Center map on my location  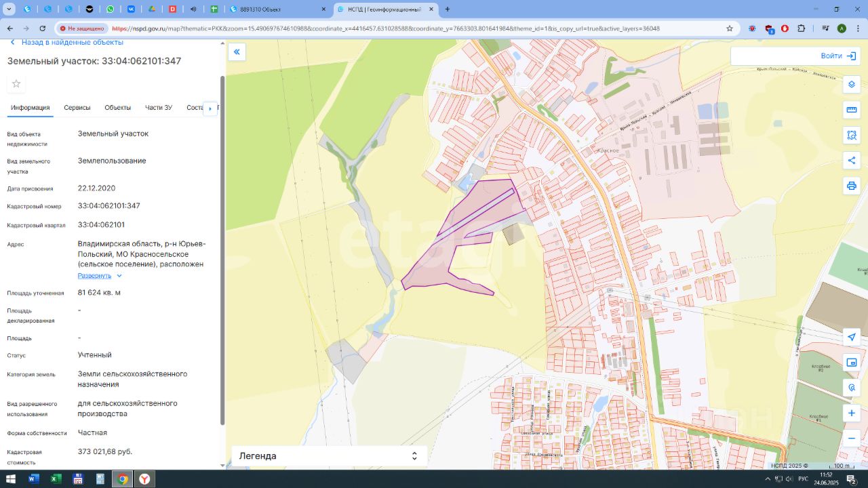point(851,338)
